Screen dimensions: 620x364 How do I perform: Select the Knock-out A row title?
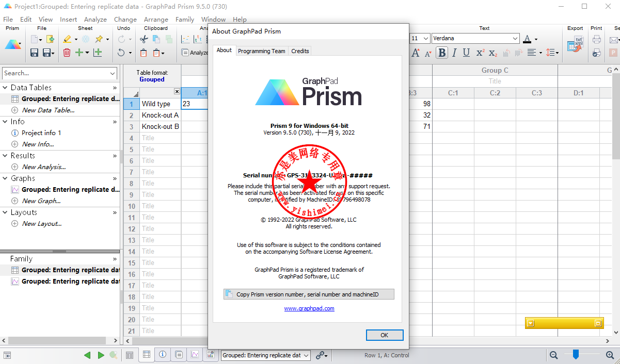161,115
